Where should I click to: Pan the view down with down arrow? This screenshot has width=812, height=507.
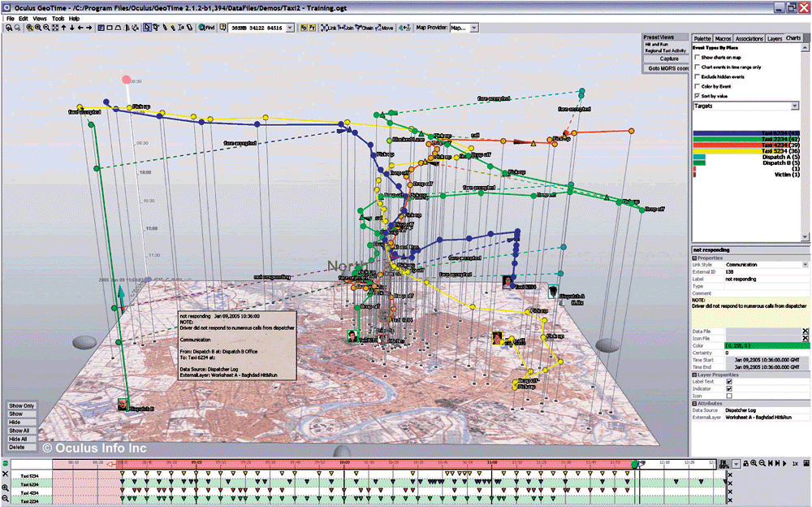[x=72, y=28]
